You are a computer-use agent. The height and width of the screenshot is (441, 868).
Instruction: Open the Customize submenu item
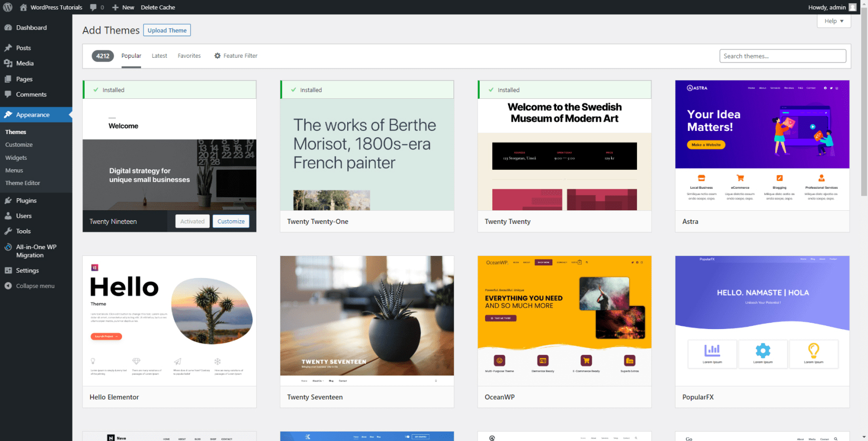coord(19,145)
